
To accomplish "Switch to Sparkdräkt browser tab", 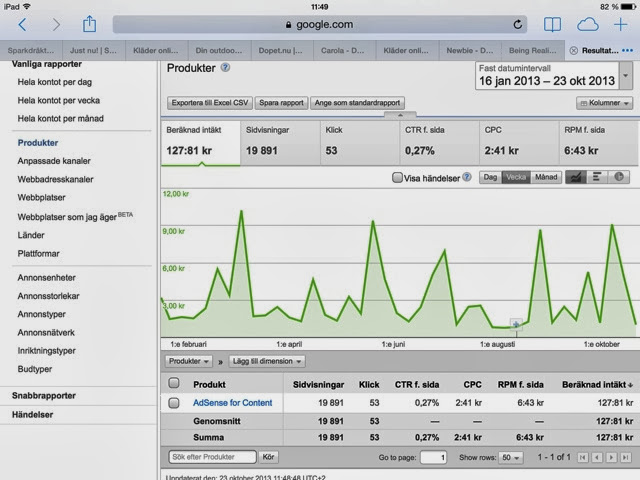I will tap(31, 51).
